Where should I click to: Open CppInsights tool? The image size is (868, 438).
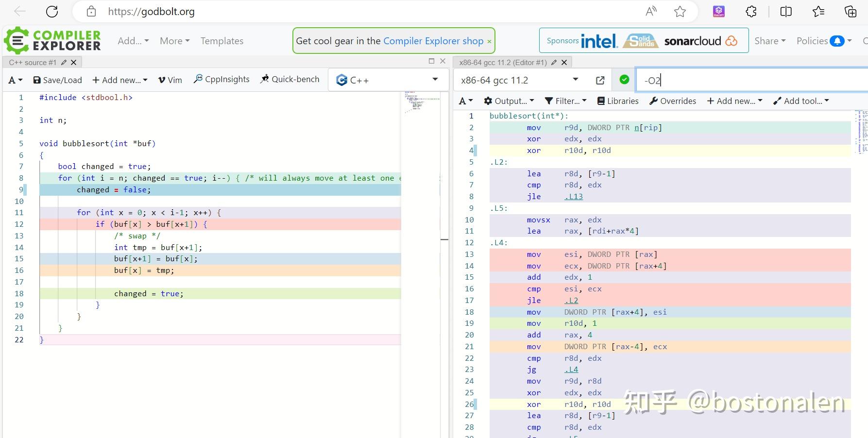[221, 80]
